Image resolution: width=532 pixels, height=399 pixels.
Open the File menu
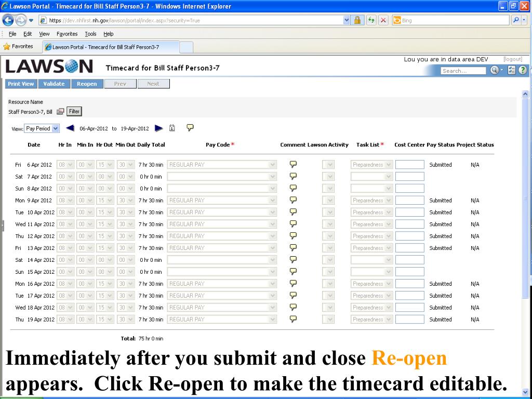(x=12, y=34)
